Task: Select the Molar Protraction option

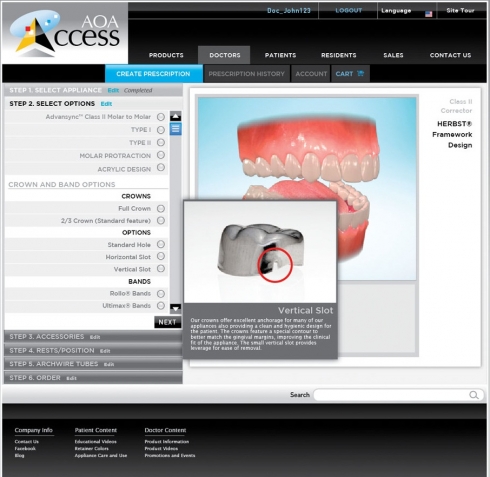Action: 161,155
